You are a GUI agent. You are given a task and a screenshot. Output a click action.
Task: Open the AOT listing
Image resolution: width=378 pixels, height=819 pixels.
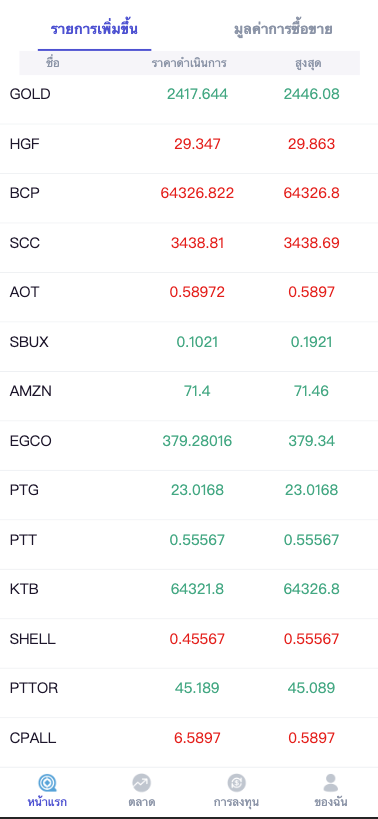189,292
